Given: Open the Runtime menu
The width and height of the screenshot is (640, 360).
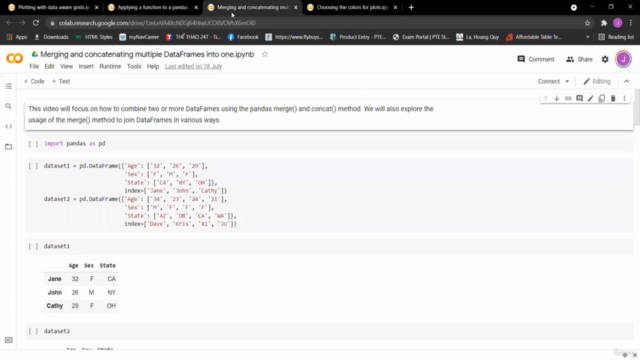Looking at the screenshot, I should [x=110, y=66].
